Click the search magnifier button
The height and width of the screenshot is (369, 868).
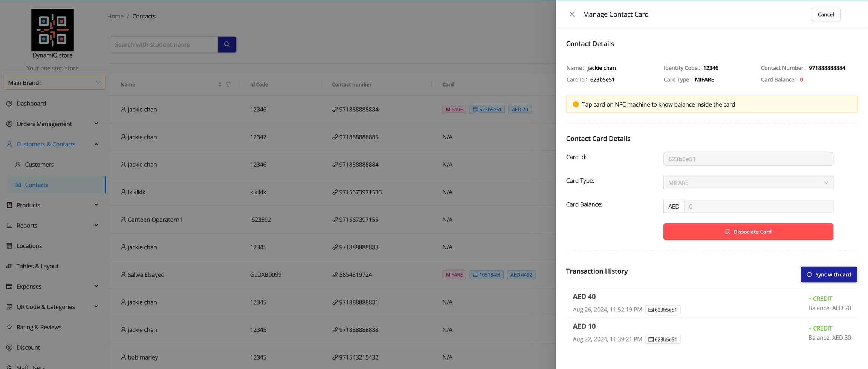pos(227,44)
